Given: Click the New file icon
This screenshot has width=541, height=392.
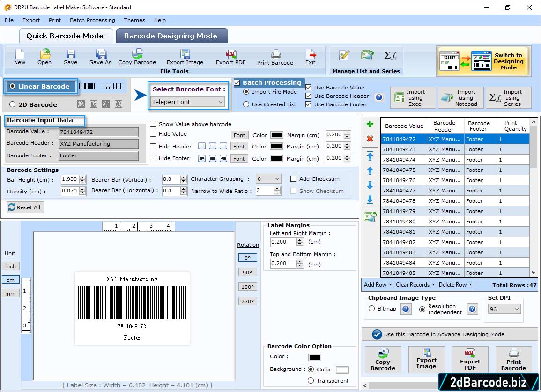Looking at the screenshot, I should pos(20,57).
